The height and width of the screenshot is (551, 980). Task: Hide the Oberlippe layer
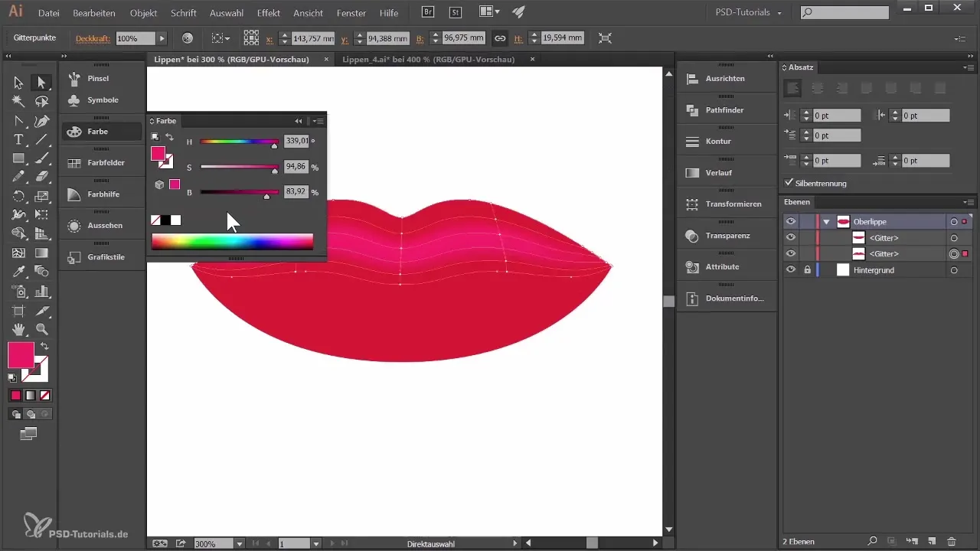[x=791, y=221]
